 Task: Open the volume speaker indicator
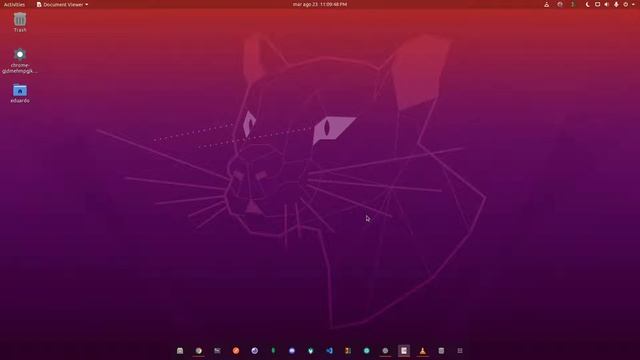pos(607,4)
